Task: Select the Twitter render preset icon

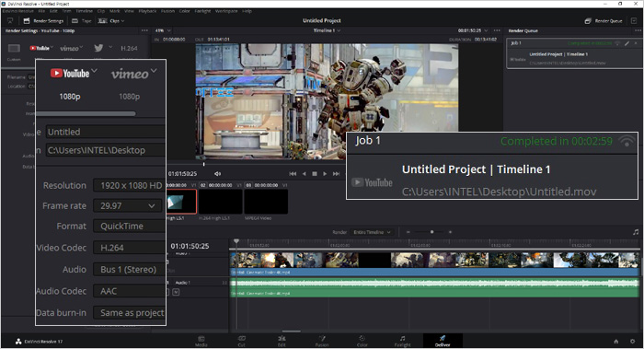Action: point(98,48)
